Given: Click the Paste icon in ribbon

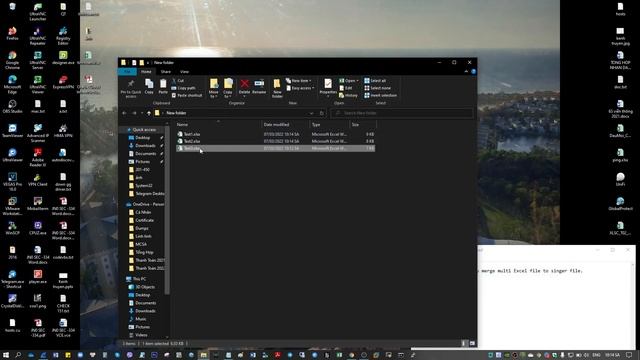Looking at the screenshot, I should click(163, 87).
